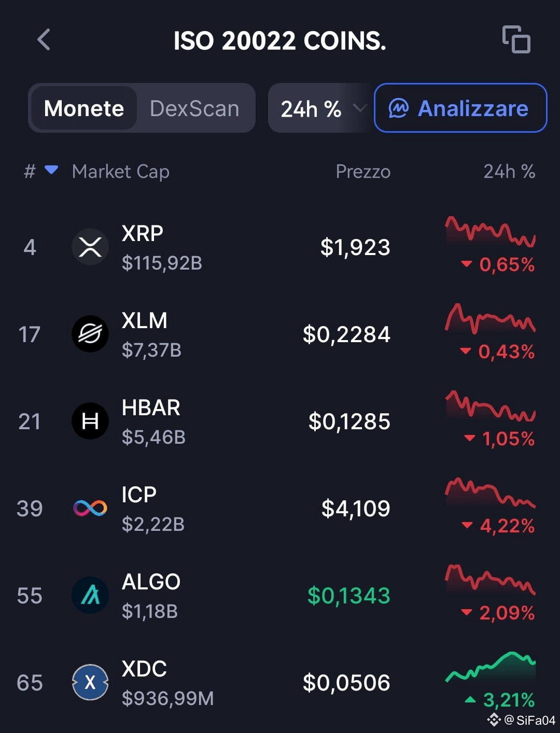The width and height of the screenshot is (560, 733).
Task: Switch to the DexScan tab
Action: pos(194,108)
